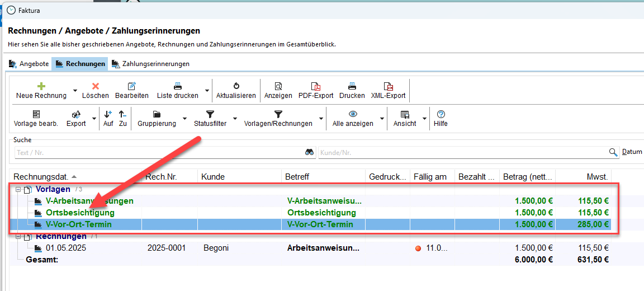Click Vorlage bearb. toolbar button

point(36,114)
